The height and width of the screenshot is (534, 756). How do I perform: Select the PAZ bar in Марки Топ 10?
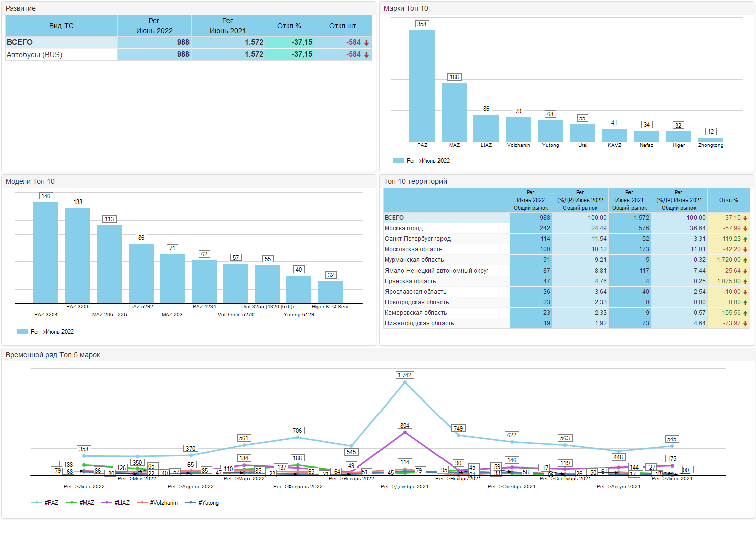click(422, 86)
